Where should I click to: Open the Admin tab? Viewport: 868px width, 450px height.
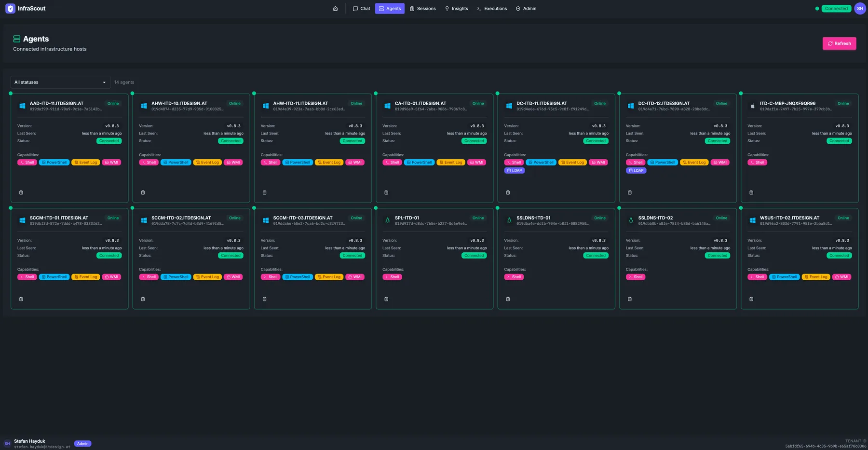[x=526, y=9]
